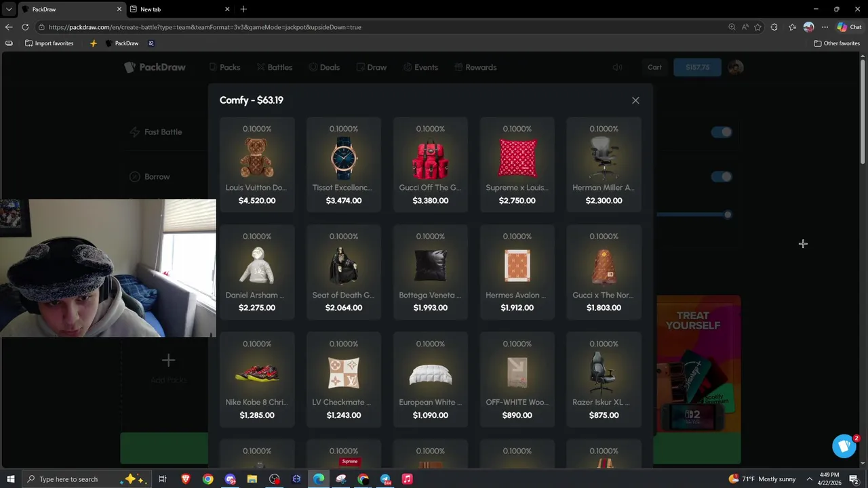Image resolution: width=868 pixels, height=488 pixels.
Task: Open the Draw navigation tab
Action: [x=371, y=67]
